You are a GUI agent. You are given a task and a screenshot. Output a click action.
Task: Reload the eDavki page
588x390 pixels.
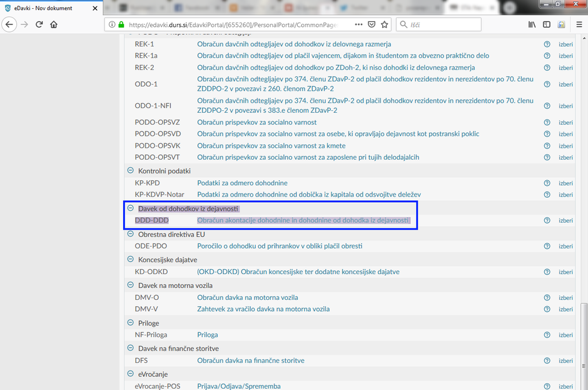(x=39, y=24)
